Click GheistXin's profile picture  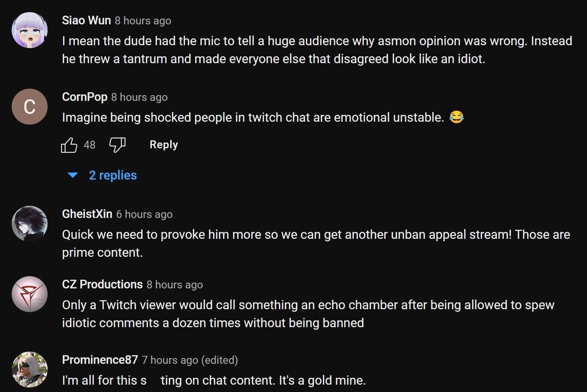click(x=30, y=223)
